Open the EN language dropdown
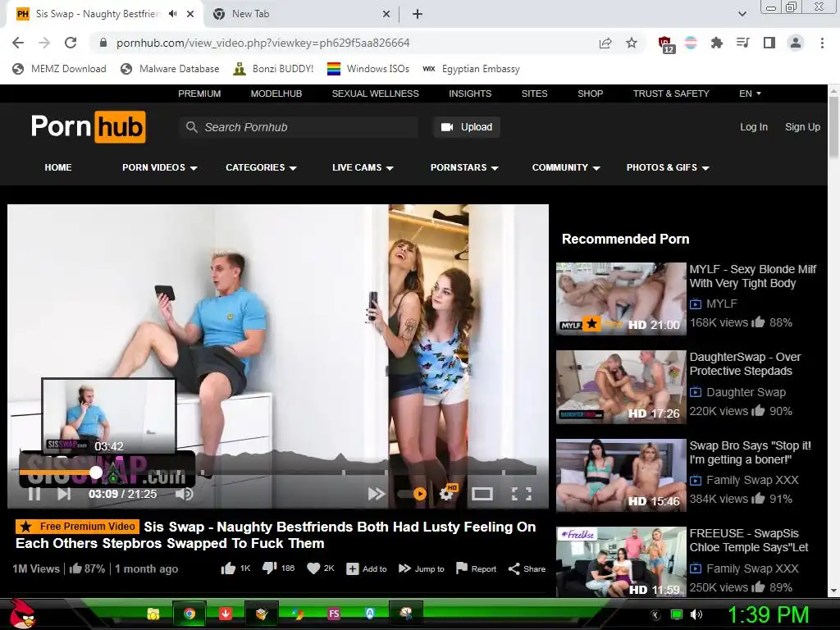 tap(750, 94)
